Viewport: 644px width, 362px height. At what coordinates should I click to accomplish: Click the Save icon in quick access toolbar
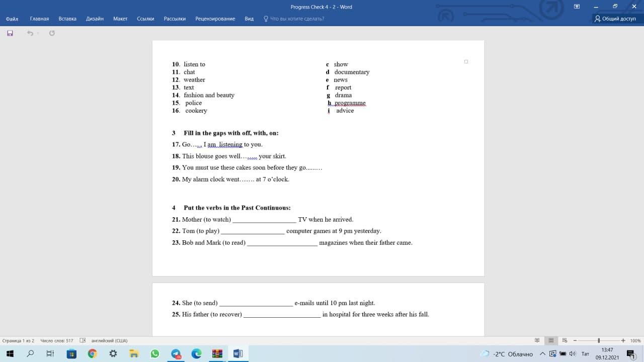point(10,33)
